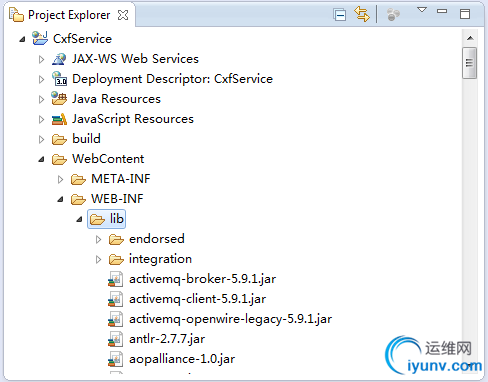
Task: Select the WEB-INF folder label
Action: (117, 199)
